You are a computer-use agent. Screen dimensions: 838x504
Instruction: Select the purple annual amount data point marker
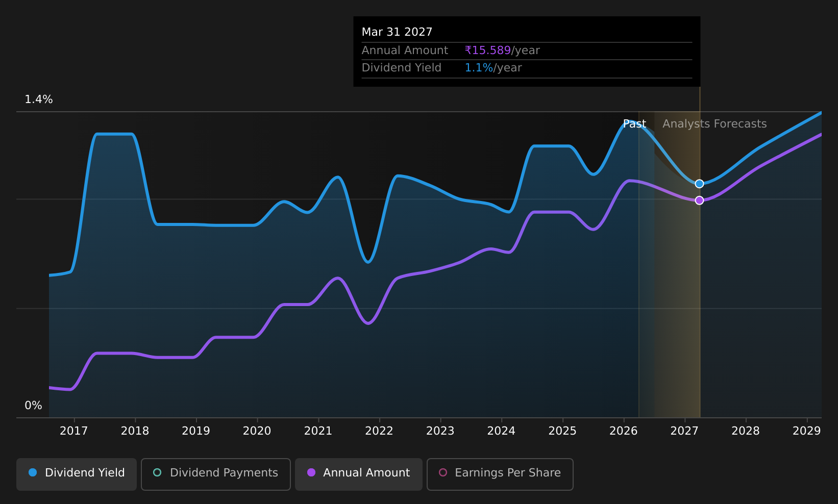[x=699, y=200]
